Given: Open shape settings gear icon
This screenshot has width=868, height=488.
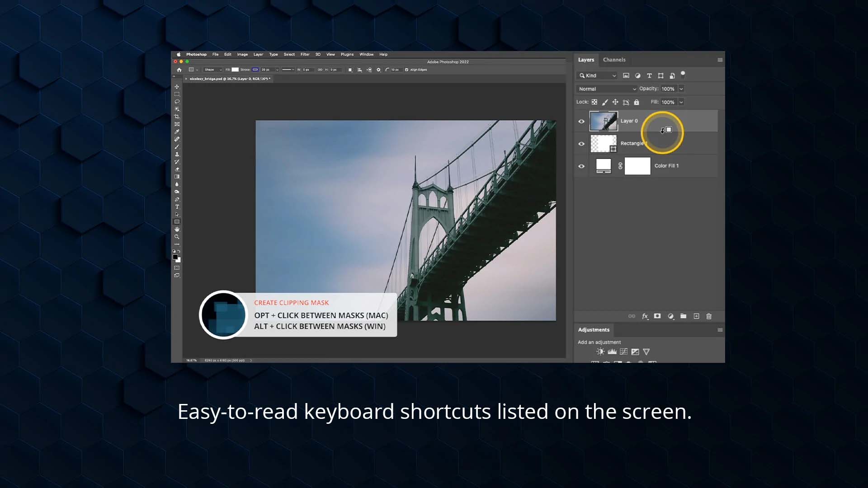Looking at the screenshot, I should [378, 70].
